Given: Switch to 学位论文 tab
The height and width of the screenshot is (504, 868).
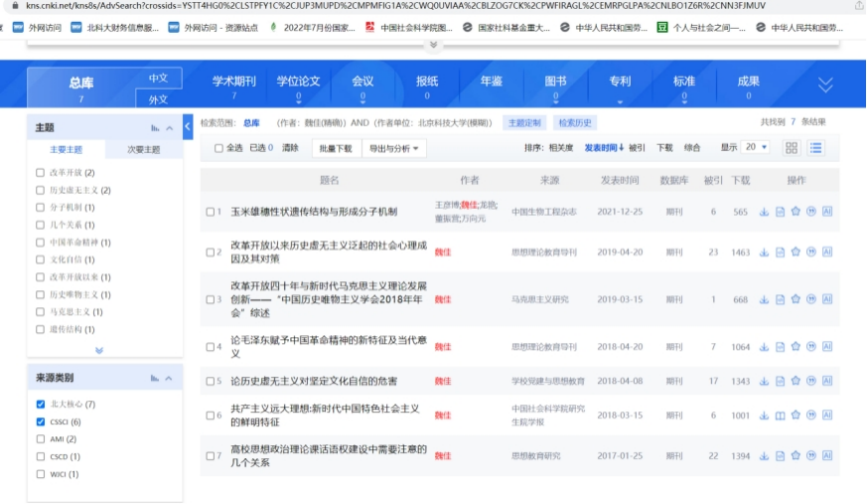Looking at the screenshot, I should pos(298,82).
